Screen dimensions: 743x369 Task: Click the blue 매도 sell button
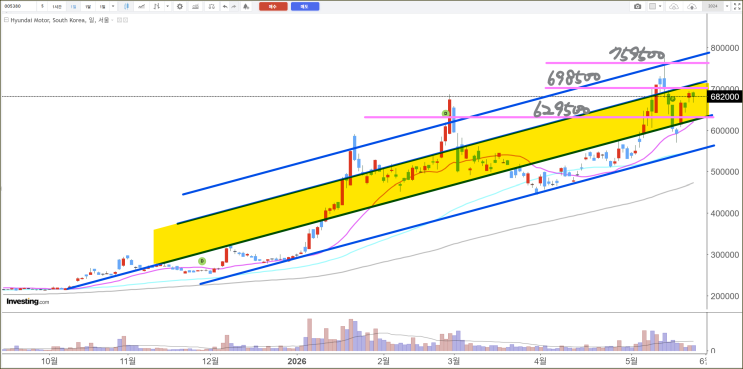(x=305, y=6)
